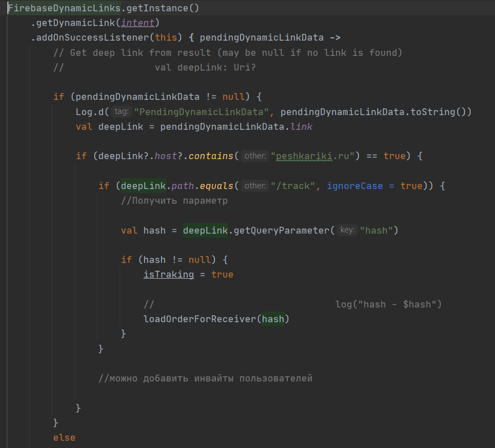The height and width of the screenshot is (448, 495).
Task: Click highlighted hash argument in loadOrderForReceiver
Action: [273, 319]
